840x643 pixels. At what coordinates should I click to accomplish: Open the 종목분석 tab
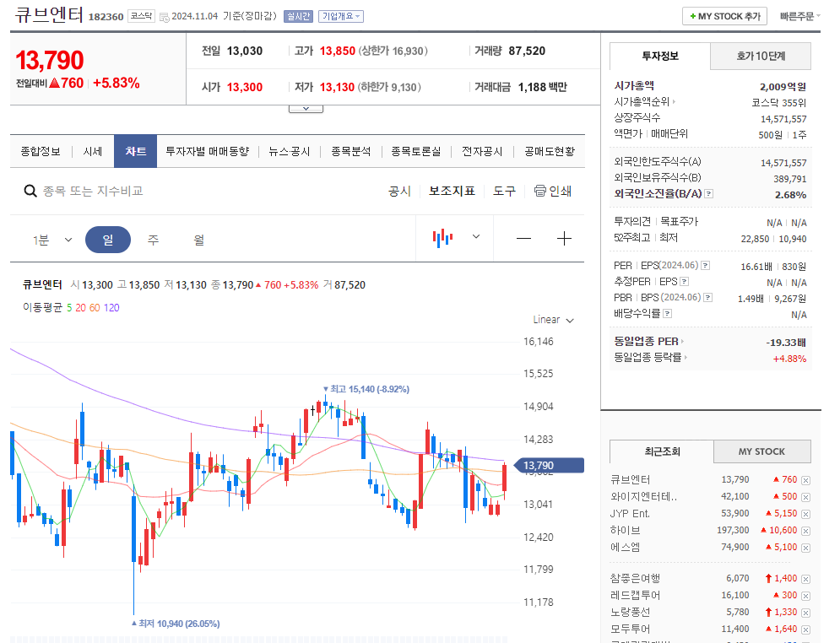[x=351, y=152]
